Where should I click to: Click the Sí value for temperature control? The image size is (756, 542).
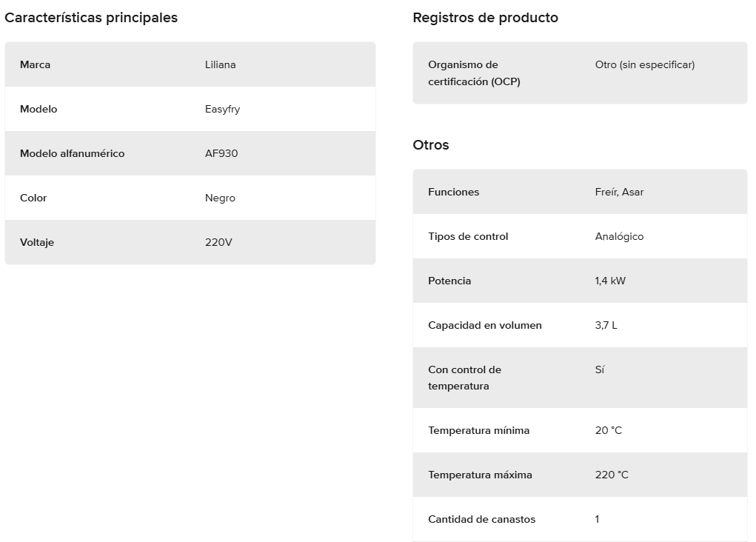point(599,369)
